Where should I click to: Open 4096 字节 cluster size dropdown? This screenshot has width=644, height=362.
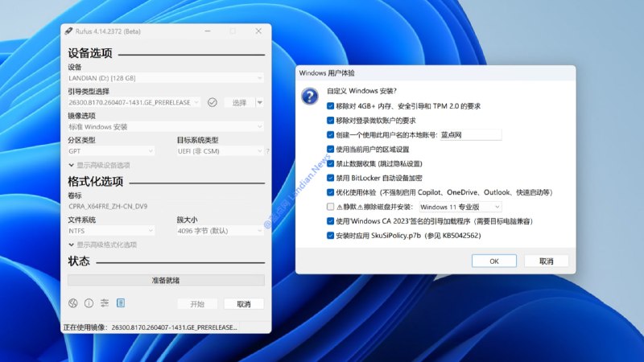[x=220, y=231]
